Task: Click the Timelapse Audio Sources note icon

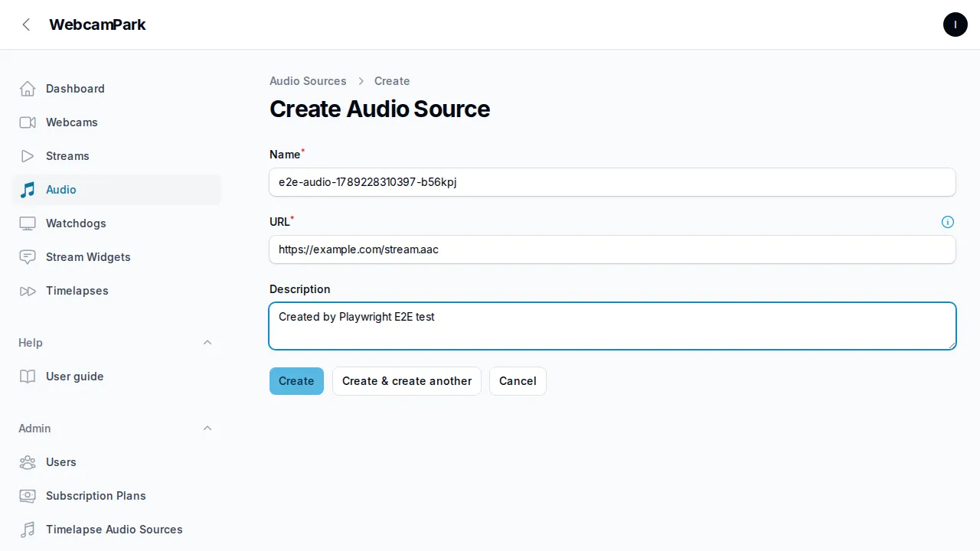Action: 28,530
